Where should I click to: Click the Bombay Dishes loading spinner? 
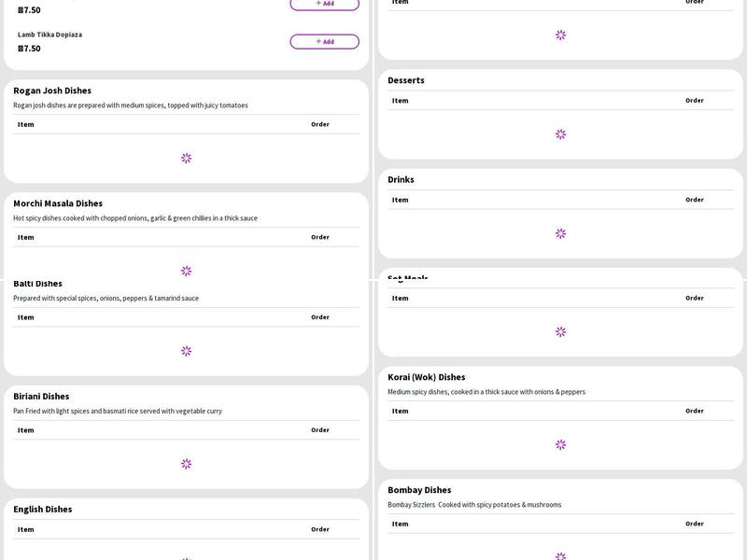(560, 555)
